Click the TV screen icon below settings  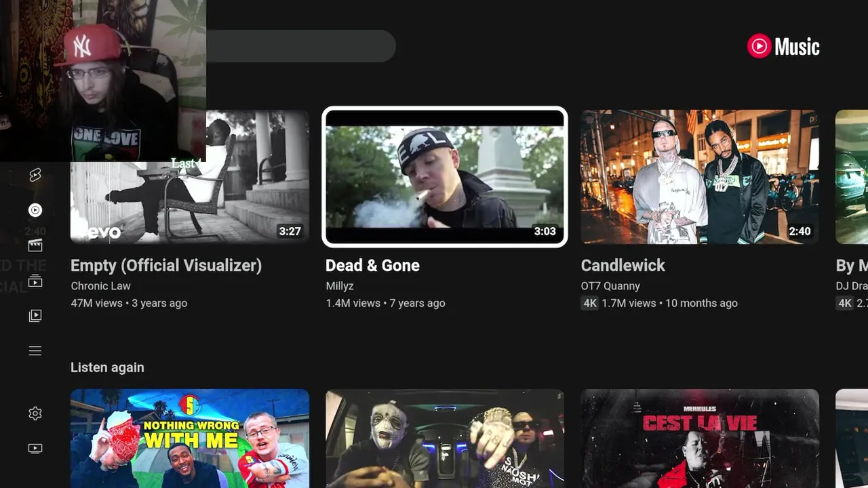pos(35,449)
